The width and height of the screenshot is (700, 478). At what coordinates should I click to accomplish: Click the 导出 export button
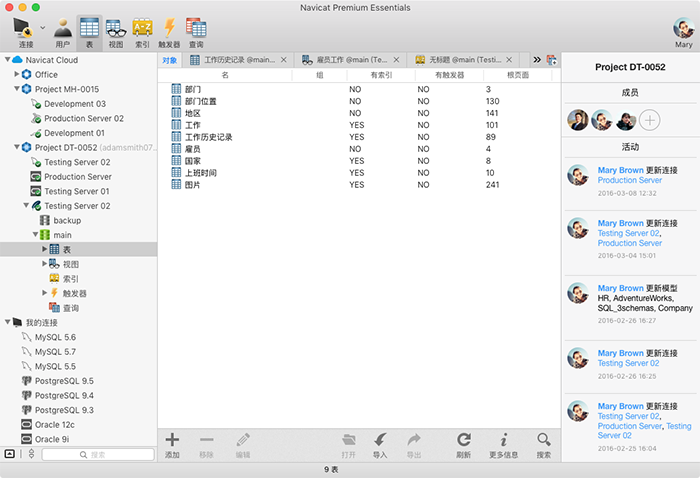414,445
